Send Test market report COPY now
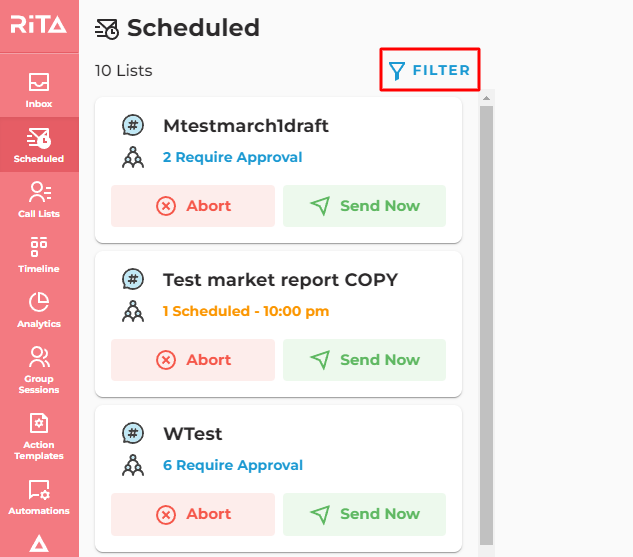This screenshot has height=557, width=633. pyautogui.click(x=365, y=360)
